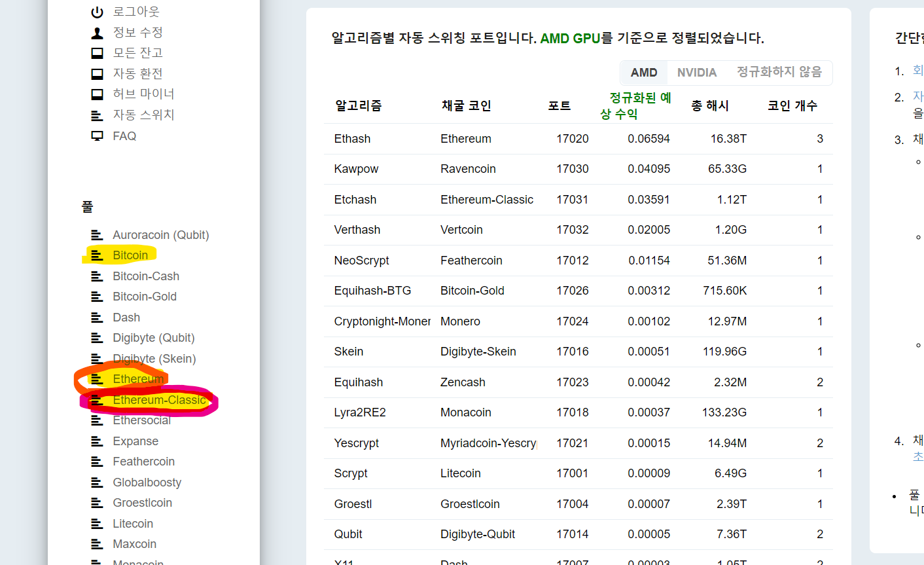Sort by 총 해시 column header
This screenshot has height=565, width=924.
click(710, 105)
